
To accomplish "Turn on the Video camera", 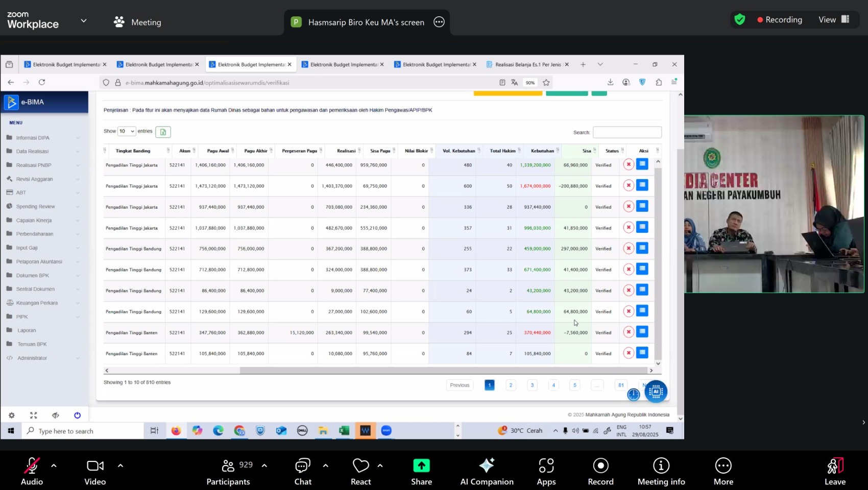I will pyautogui.click(x=95, y=465).
